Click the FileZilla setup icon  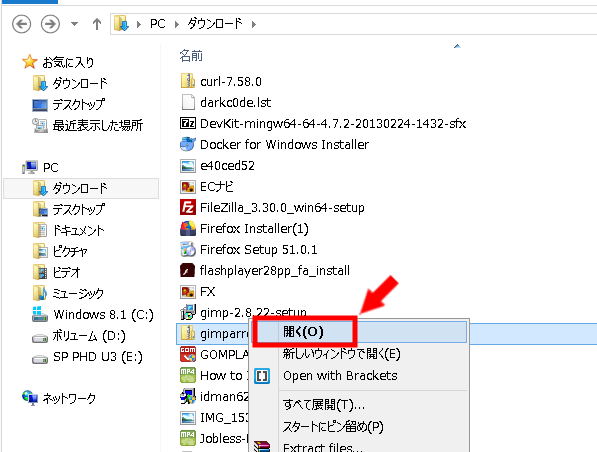(188, 208)
